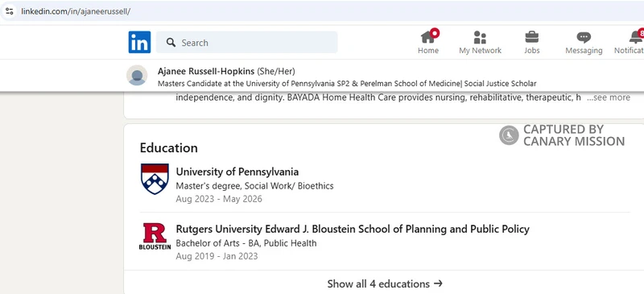Click the Ajanee Russell-Hopkins name in header
Screen dimensions: 644x294
click(x=206, y=71)
